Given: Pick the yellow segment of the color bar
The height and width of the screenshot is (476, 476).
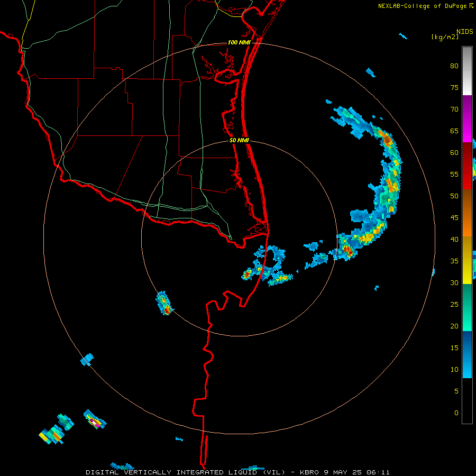Looking at the screenshot, I should (467, 260).
